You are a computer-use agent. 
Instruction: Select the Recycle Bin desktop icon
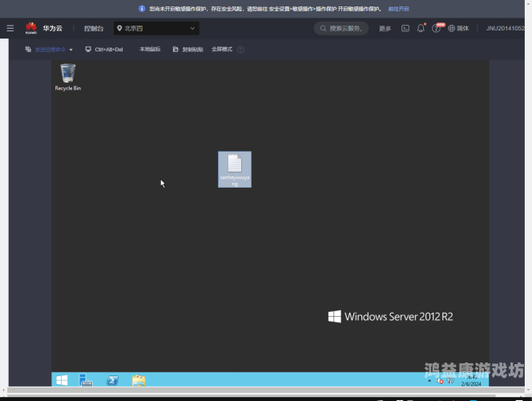[68, 77]
